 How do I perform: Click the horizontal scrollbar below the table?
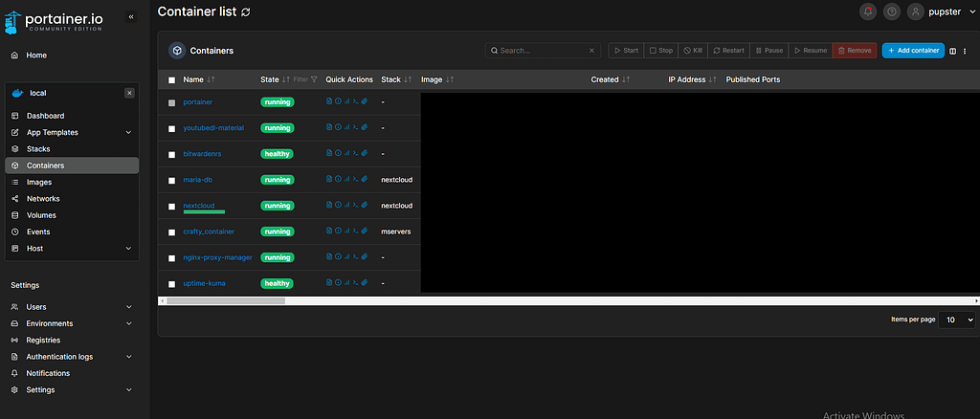click(x=226, y=300)
